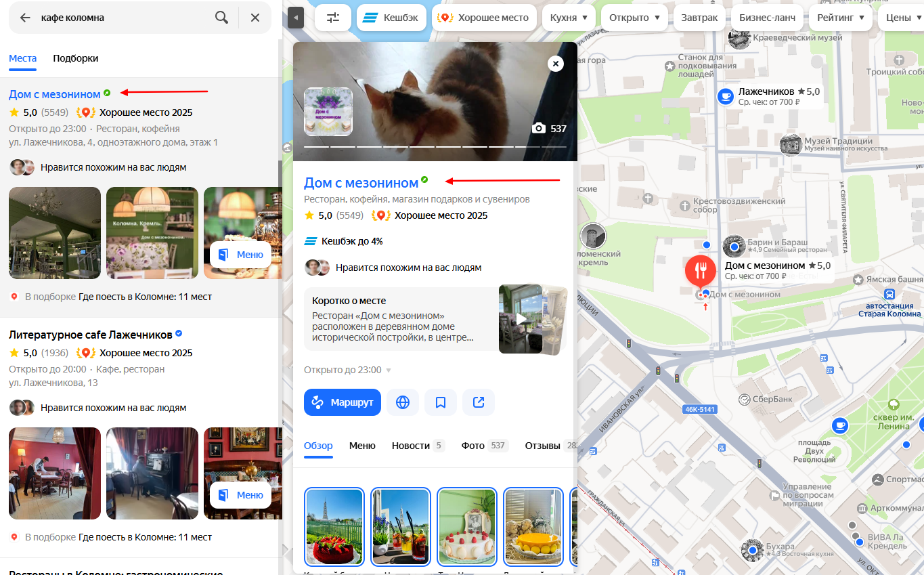This screenshot has width=924, height=575.
Task: Open the white berry cake photo thumbnail
Action: (x=467, y=527)
